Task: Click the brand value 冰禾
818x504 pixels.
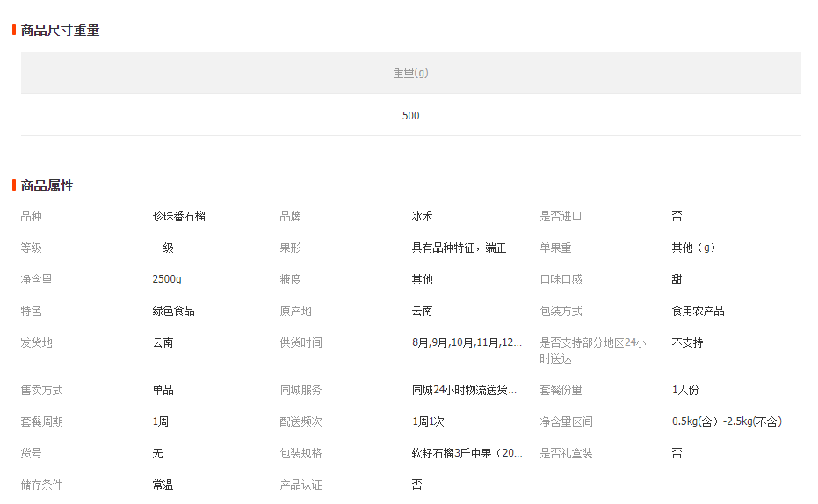Action: coord(422,216)
